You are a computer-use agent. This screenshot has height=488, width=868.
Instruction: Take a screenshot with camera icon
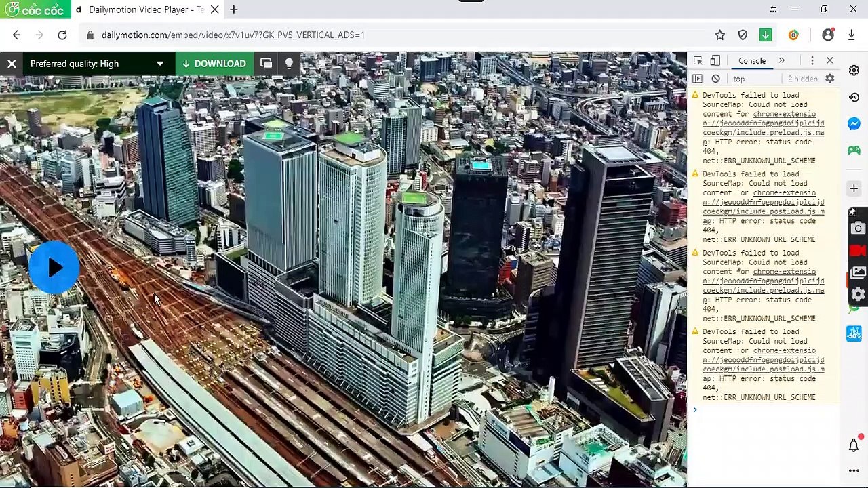(x=858, y=228)
